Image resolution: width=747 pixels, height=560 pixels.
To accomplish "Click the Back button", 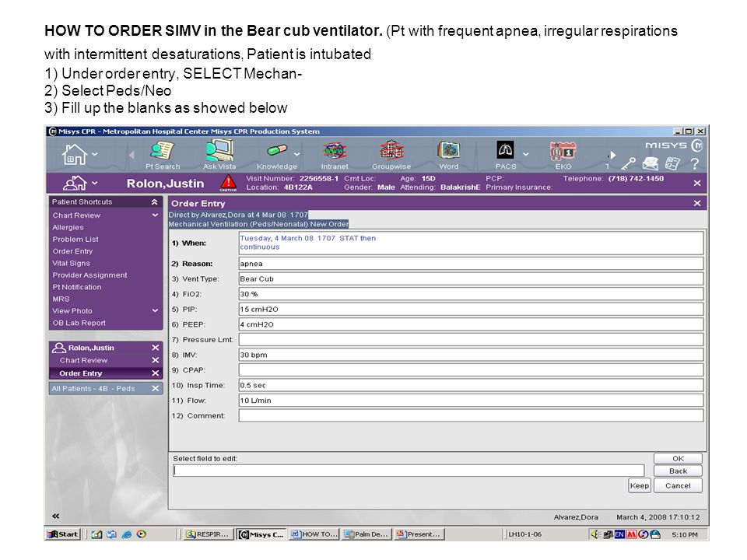I will [678, 471].
